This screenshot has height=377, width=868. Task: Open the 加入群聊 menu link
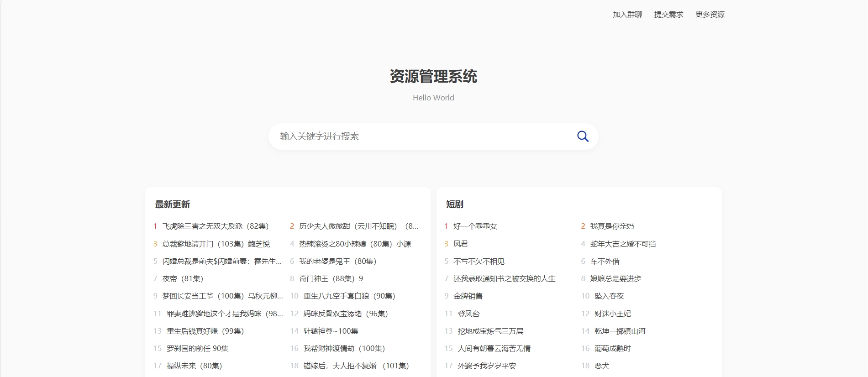click(627, 15)
